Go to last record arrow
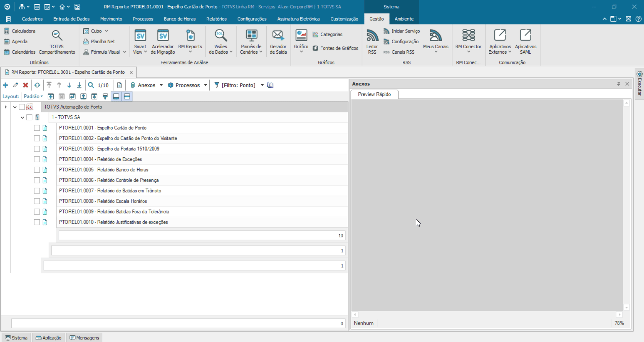 (79, 85)
